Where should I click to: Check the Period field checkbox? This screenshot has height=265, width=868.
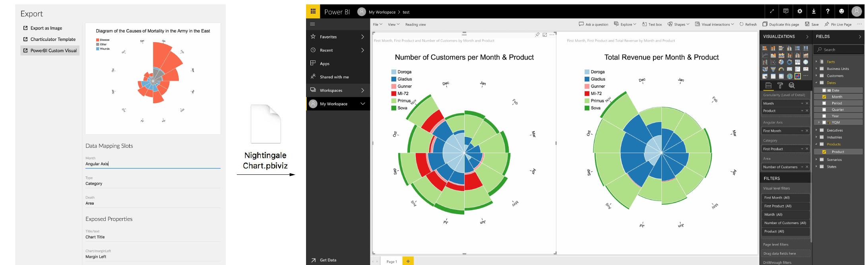click(x=824, y=103)
